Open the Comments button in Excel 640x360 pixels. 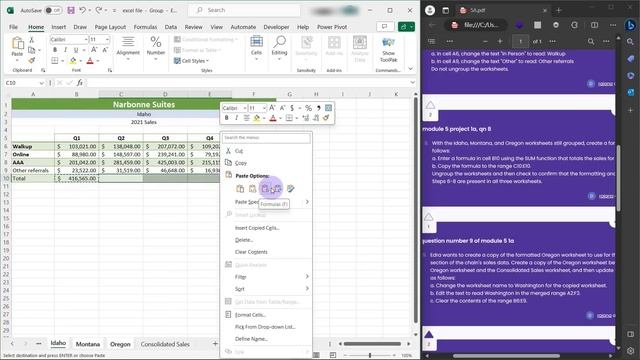point(384,27)
